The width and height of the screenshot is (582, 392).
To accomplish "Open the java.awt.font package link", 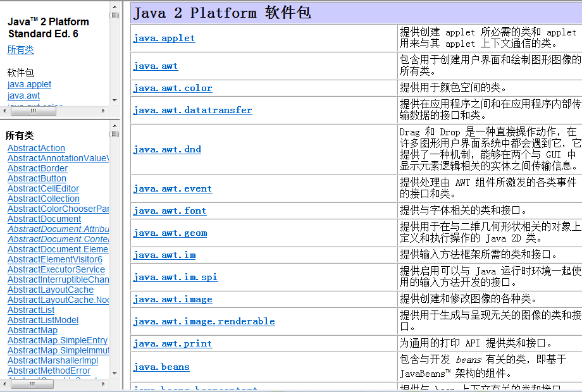I will (170, 211).
